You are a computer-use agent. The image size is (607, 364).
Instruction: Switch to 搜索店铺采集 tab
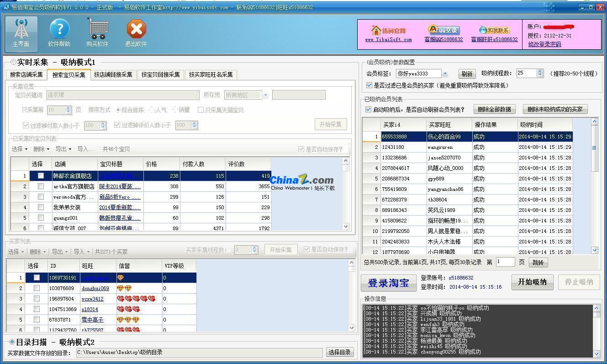click(26, 75)
